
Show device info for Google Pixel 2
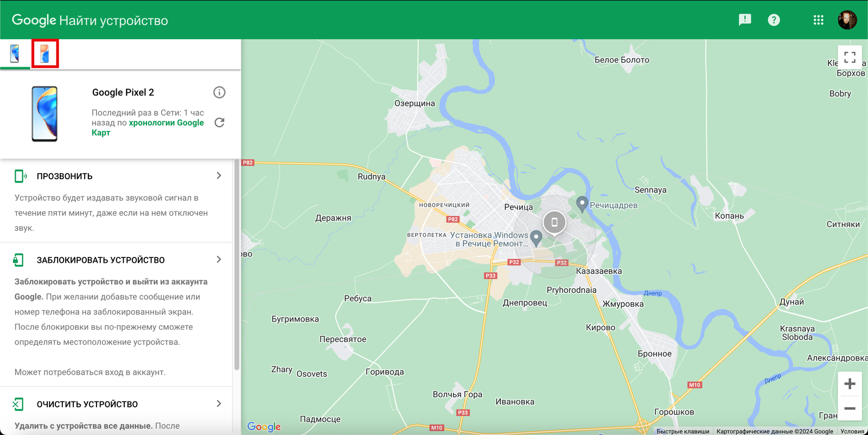click(219, 92)
